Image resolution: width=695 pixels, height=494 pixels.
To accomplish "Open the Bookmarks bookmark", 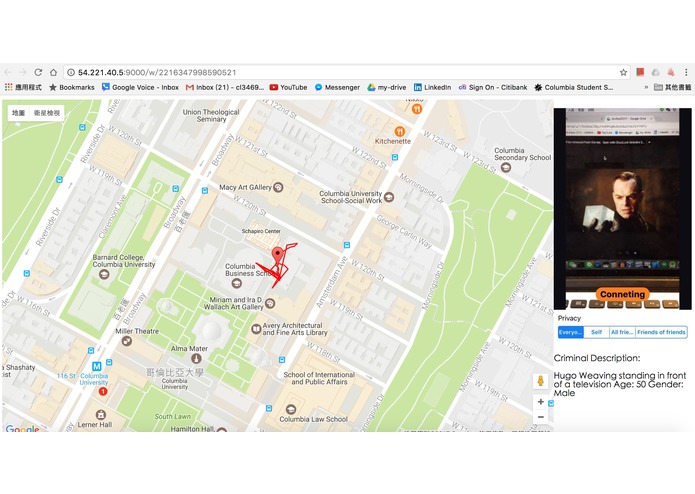I will click(x=72, y=87).
